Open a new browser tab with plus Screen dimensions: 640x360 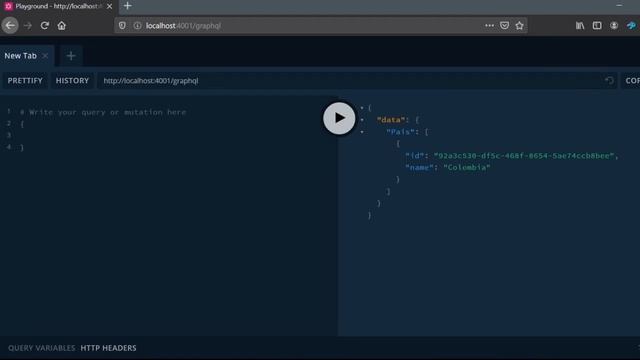(x=127, y=6)
